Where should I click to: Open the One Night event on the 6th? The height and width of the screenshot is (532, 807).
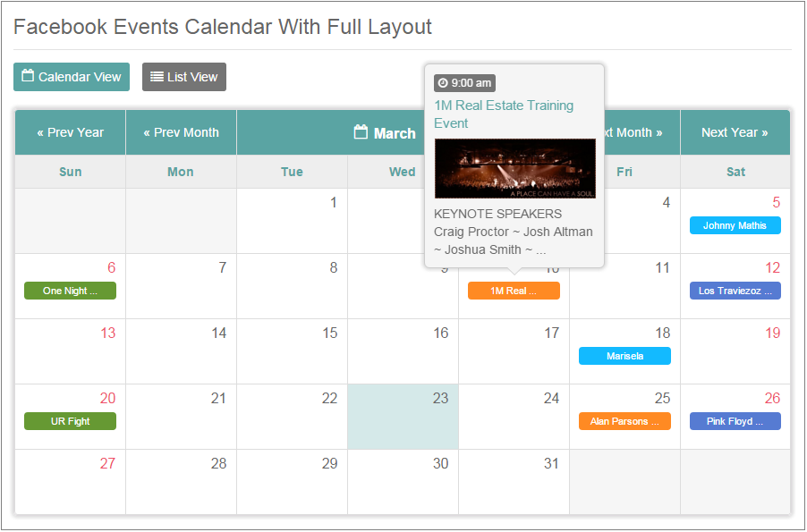click(x=70, y=291)
